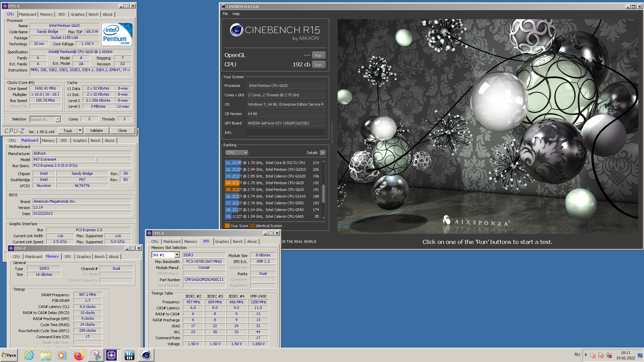Image resolution: width=644 pixels, height=362 pixels.
Task: Open the Help menu in Cinebench
Action: click(236, 14)
